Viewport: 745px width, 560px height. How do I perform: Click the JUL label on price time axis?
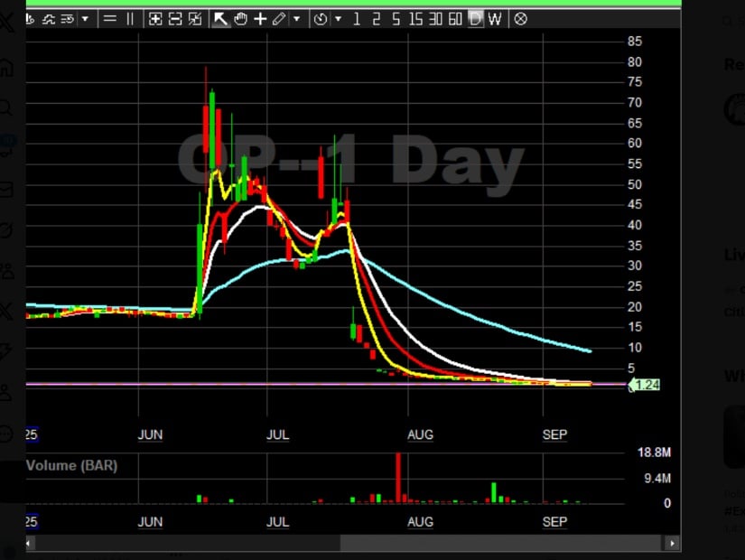277,435
